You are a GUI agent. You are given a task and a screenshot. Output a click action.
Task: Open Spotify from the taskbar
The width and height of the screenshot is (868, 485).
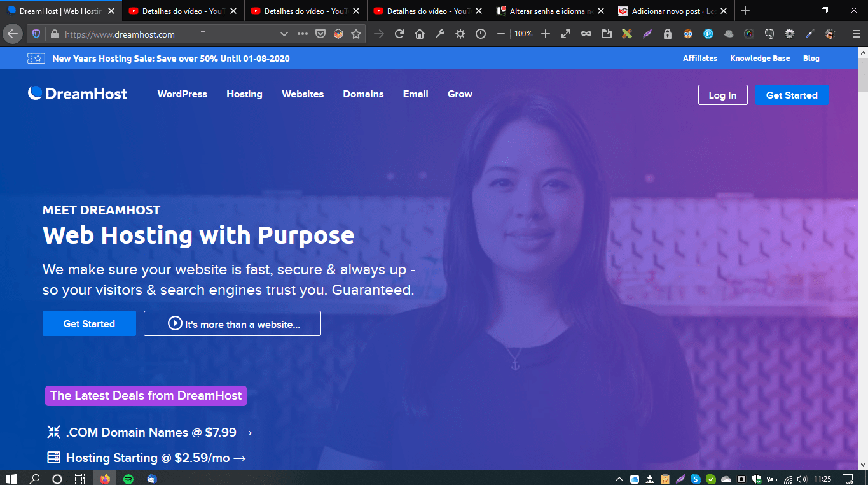[128, 479]
